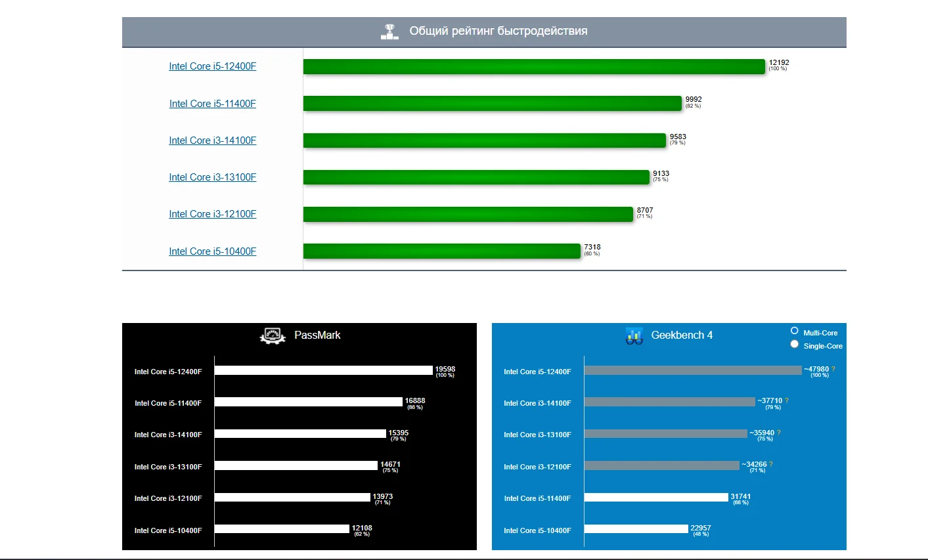
Task: Follow the Intel Core i3-14100F link
Action: (x=213, y=140)
